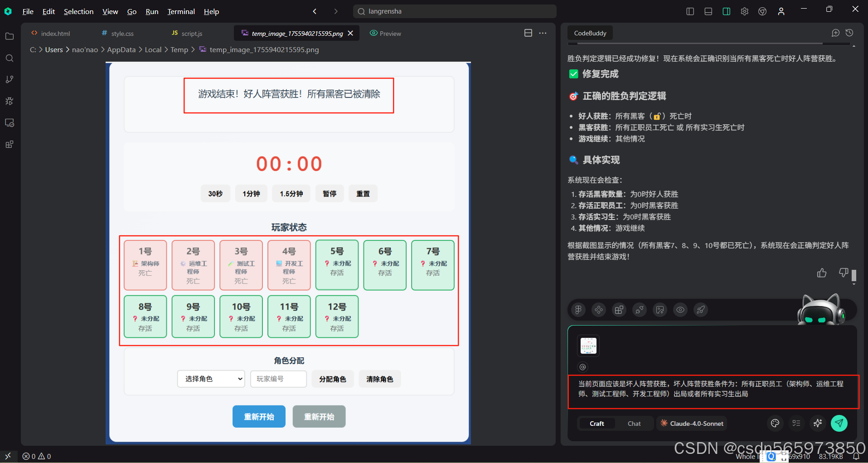Open the Run and Debug panel
The height and width of the screenshot is (463, 868).
point(9,101)
